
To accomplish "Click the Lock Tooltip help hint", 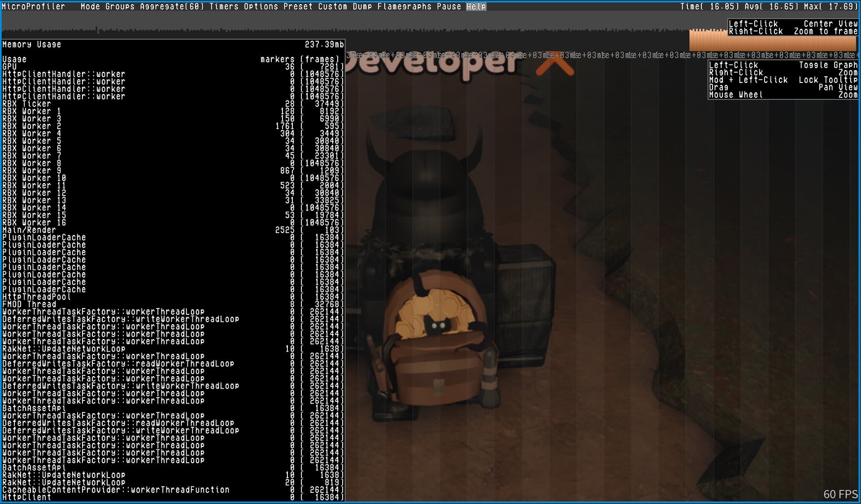I will (828, 80).
